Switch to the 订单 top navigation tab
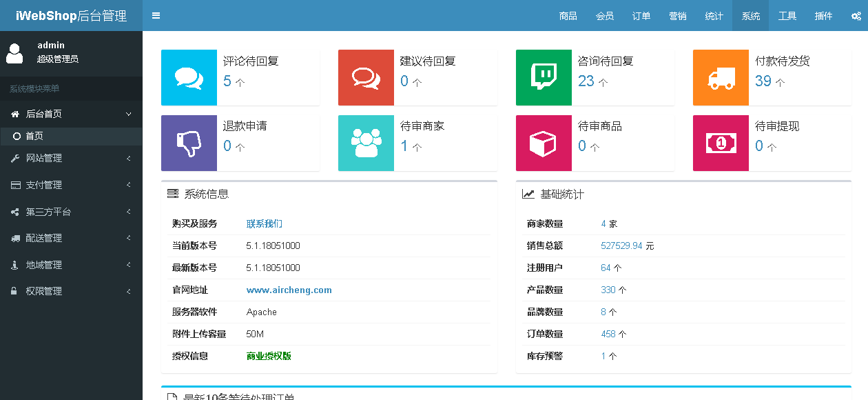The width and height of the screenshot is (868, 400). click(x=641, y=16)
